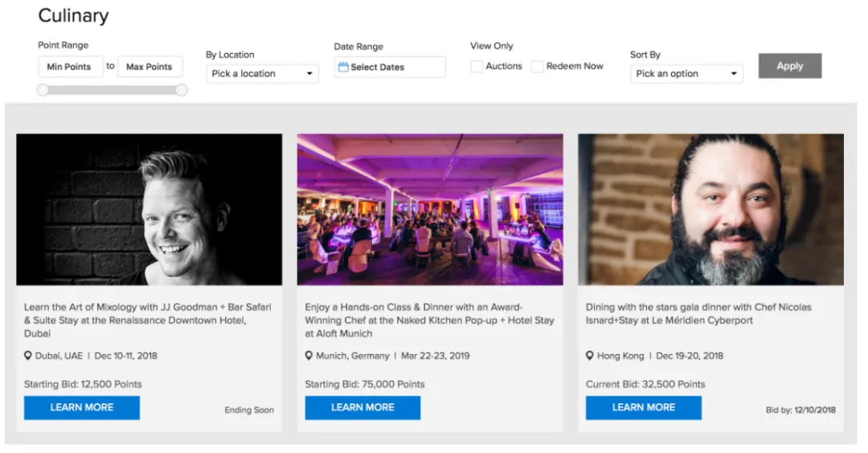Click Learn More for the Dubai mixology experience
The width and height of the screenshot is (868, 453).
pos(82,408)
